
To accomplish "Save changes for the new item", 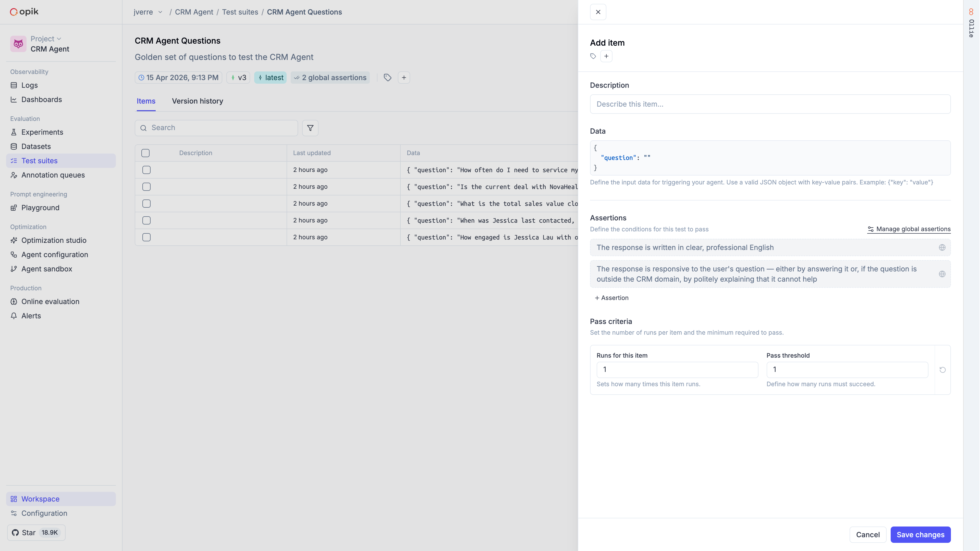I will coord(920,534).
